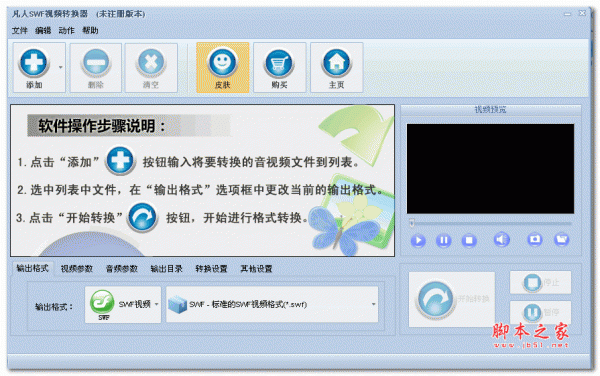Image resolution: width=600 pixels, height=376 pixels.
Task: Click the black video preview area
Action: click(x=490, y=169)
